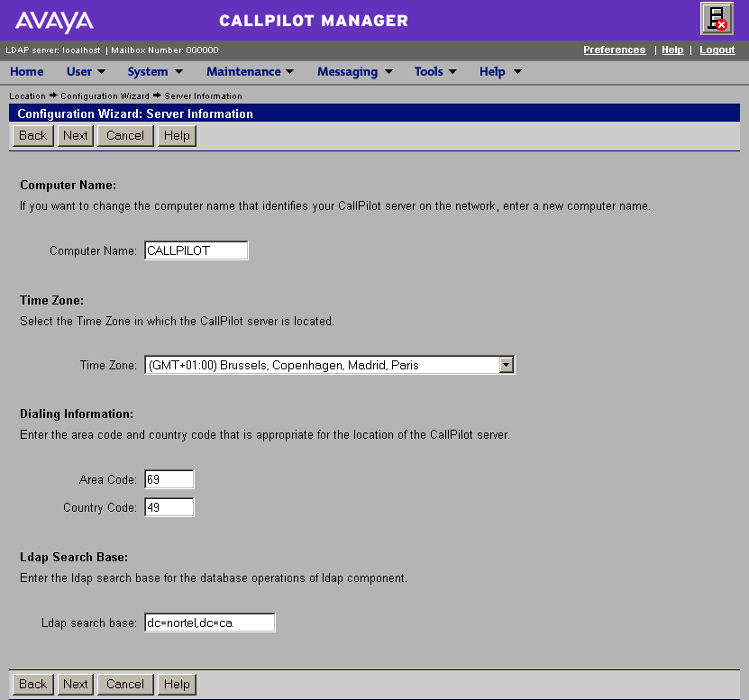Click the 'Time Zone:' section heading
Viewport: 749px width, 700px height.
[51, 300]
